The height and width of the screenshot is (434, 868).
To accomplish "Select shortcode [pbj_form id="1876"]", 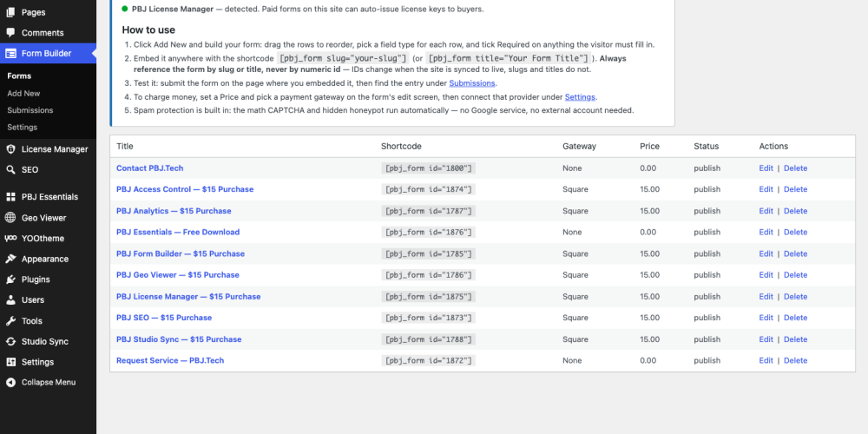I will pyautogui.click(x=429, y=232).
